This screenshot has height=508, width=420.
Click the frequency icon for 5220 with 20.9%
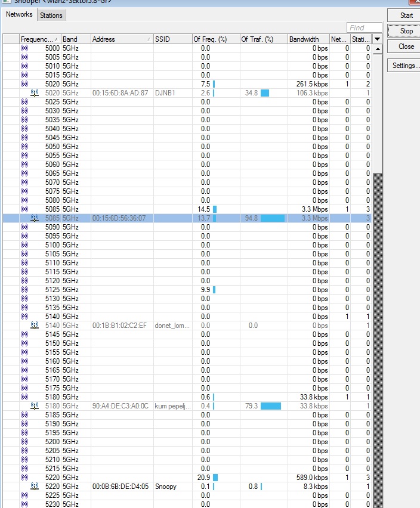pyautogui.click(x=24, y=477)
